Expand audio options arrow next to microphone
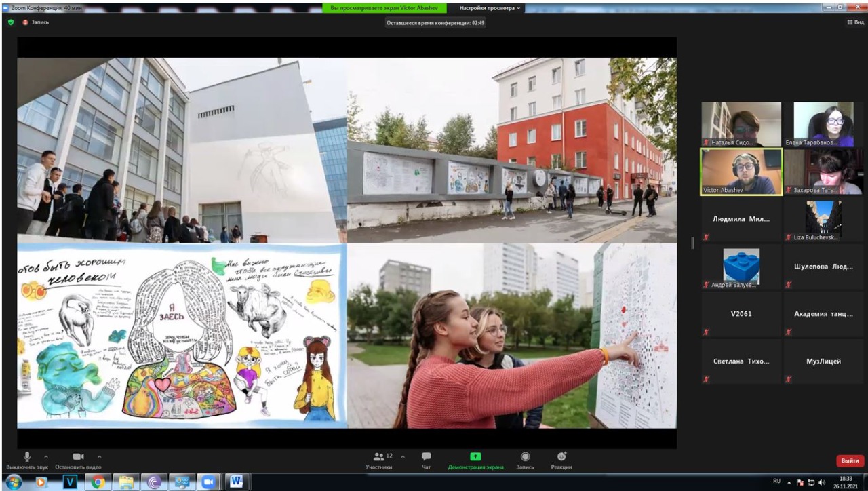 (x=46, y=456)
